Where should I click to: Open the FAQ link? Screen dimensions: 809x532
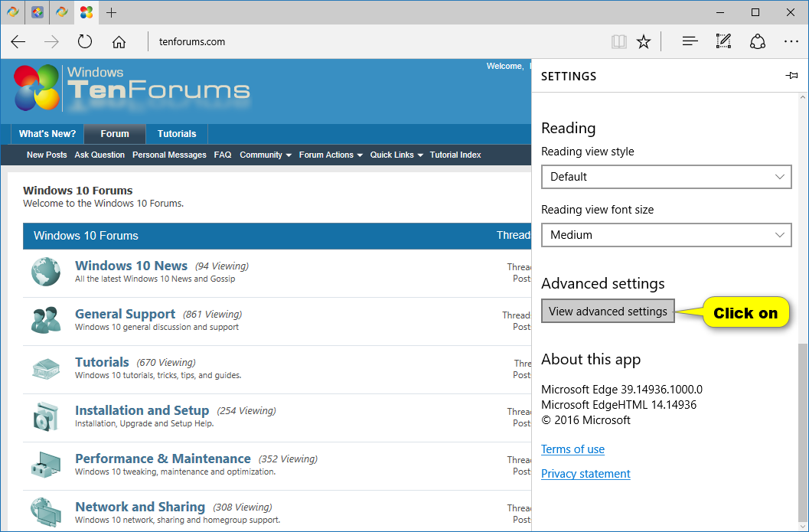click(x=223, y=155)
